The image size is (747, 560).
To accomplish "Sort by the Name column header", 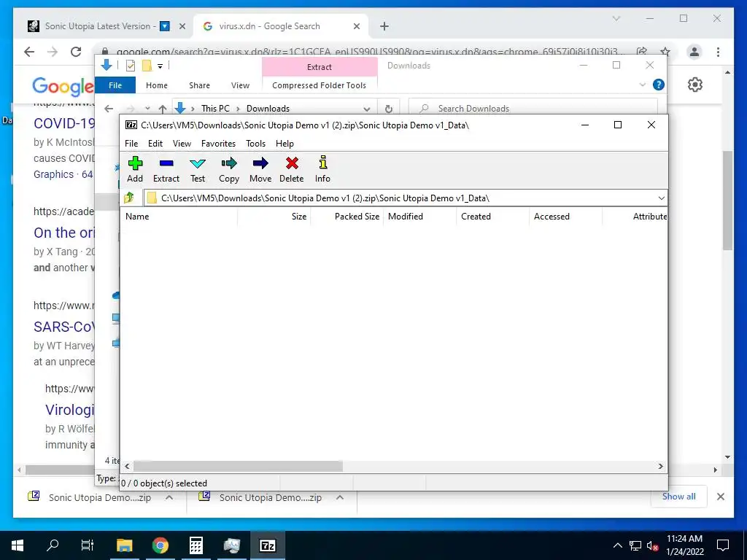I will (x=179, y=216).
